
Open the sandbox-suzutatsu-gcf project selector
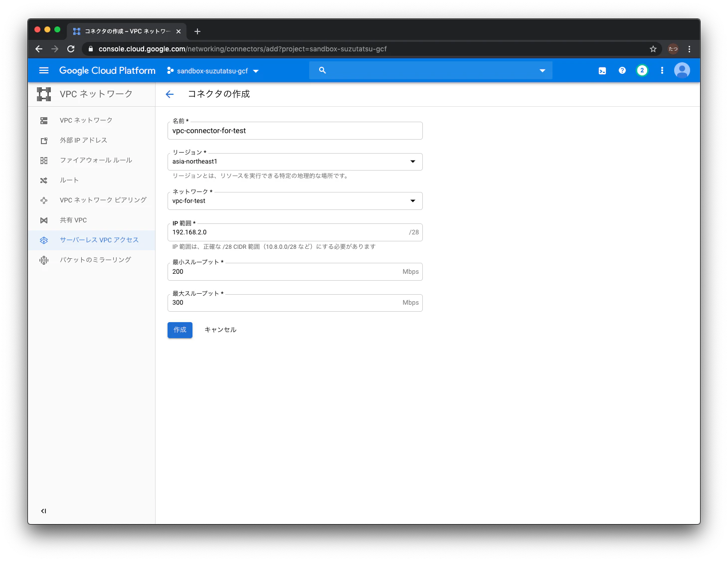coord(213,71)
